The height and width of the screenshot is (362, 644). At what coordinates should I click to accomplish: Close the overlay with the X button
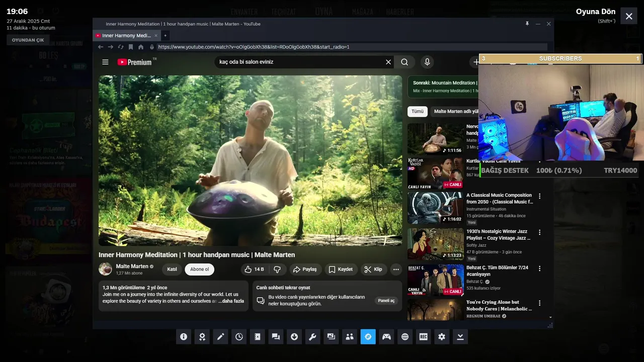[x=629, y=16]
